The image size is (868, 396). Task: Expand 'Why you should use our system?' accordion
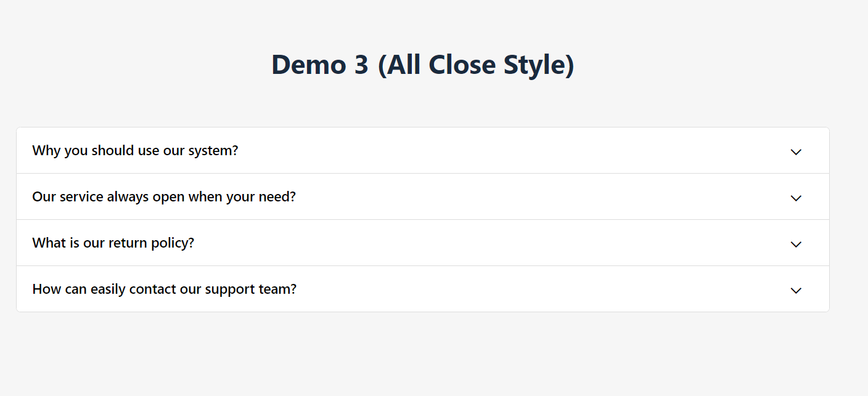click(423, 150)
